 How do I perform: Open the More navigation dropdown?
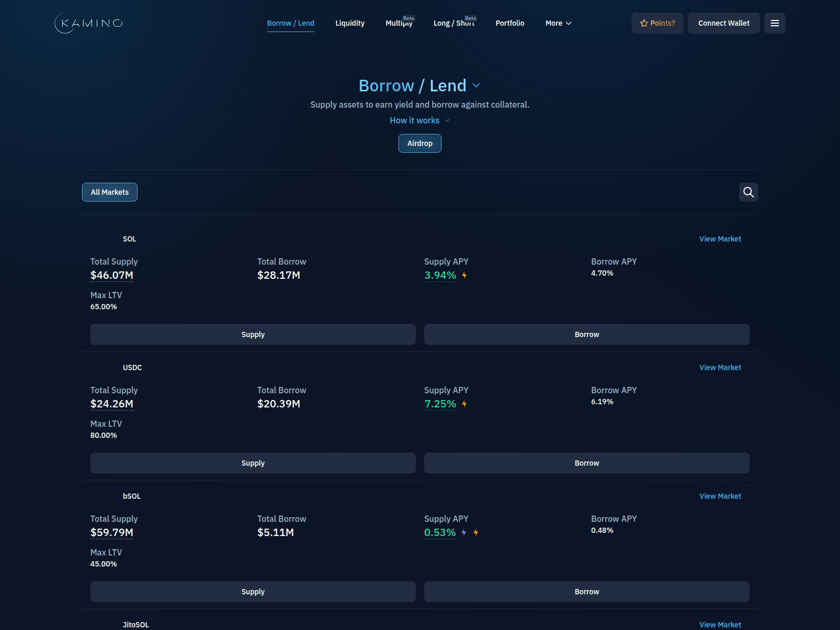coord(559,23)
